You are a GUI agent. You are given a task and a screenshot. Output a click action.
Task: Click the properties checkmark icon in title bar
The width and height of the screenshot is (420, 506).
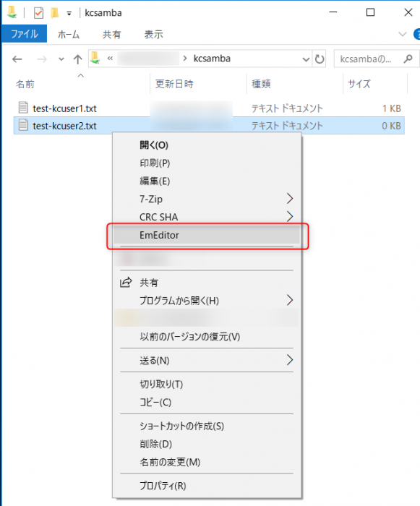pos(38,13)
